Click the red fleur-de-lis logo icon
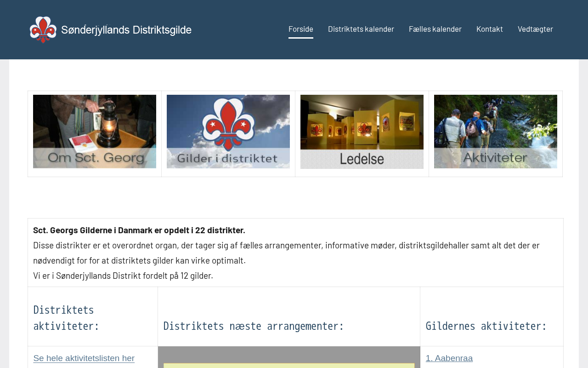Image resolution: width=588 pixels, height=368 pixels. pyautogui.click(x=43, y=30)
